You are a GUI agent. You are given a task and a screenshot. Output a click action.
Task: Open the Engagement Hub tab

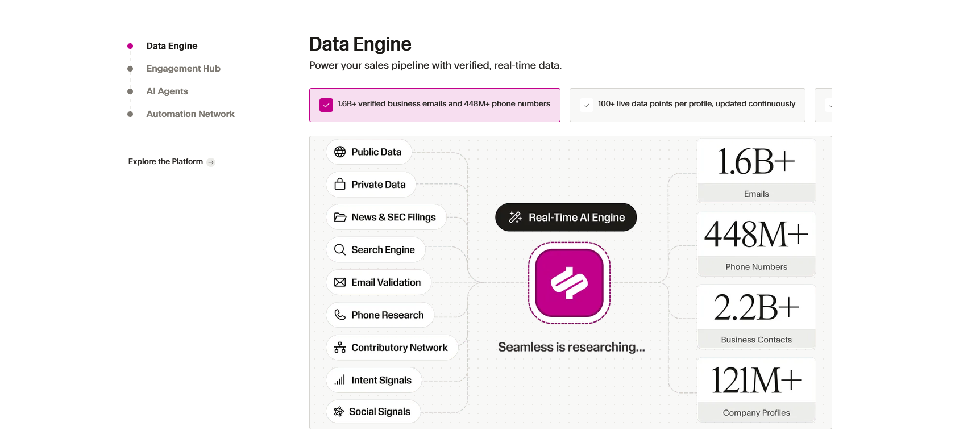point(183,68)
